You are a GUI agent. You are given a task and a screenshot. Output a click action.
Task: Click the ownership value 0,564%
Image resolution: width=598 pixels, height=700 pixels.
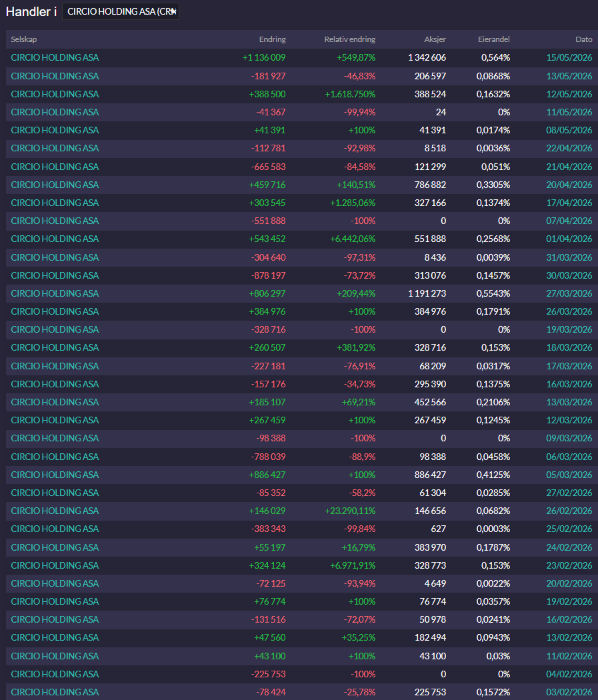pyautogui.click(x=495, y=57)
